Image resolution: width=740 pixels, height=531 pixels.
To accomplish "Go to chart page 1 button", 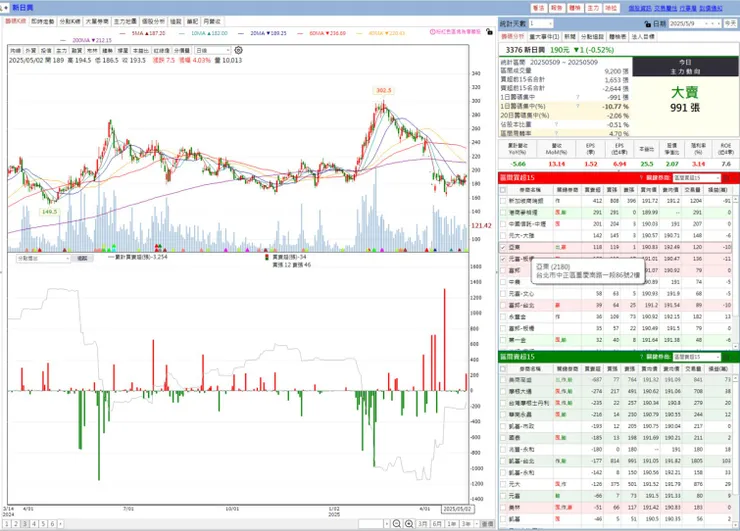I will click(7, 524).
